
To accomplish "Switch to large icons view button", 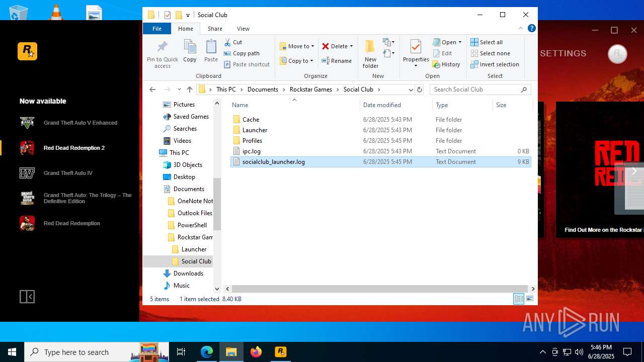I will coord(530,299).
